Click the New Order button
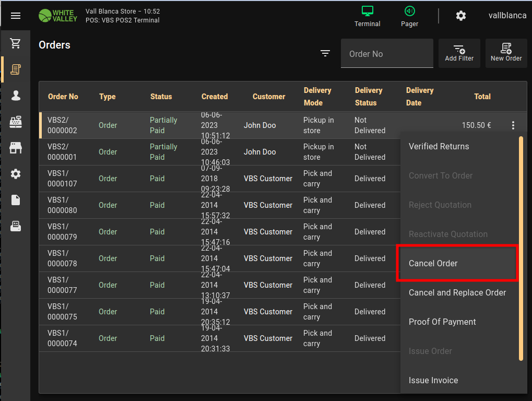Image resolution: width=532 pixels, height=401 pixels. point(506,53)
